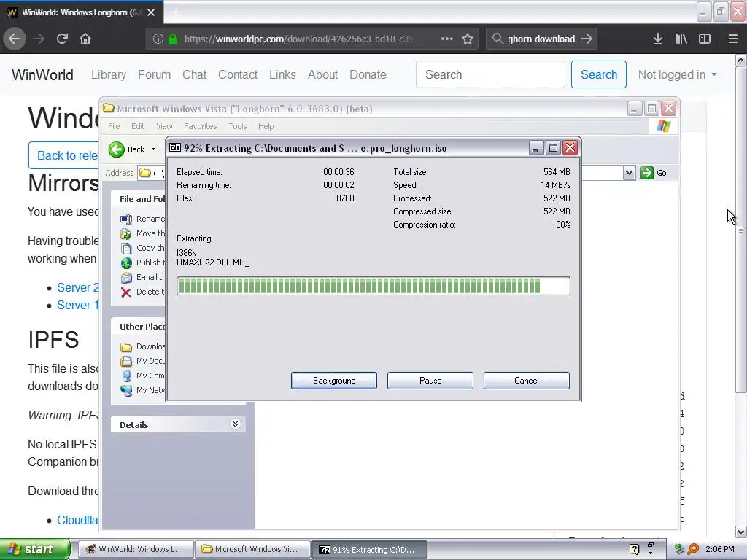Open Help menu in Explorer

pyautogui.click(x=266, y=126)
